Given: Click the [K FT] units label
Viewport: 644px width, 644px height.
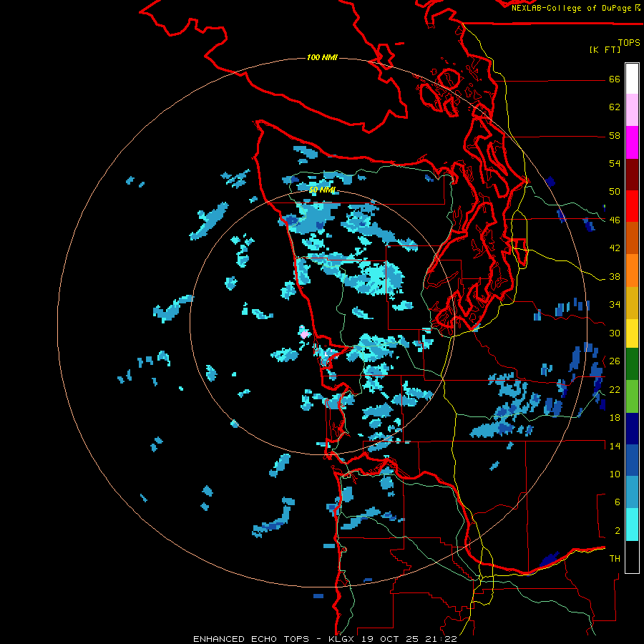Looking at the screenshot, I should pos(605,49).
